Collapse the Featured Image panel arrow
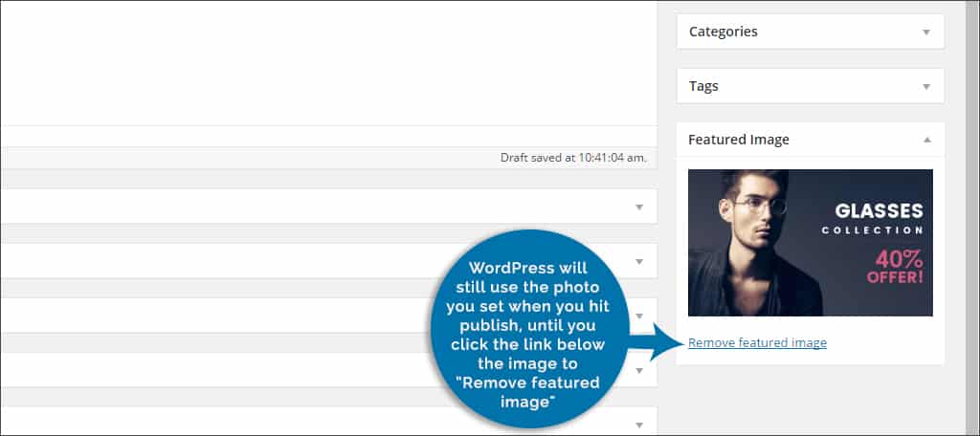Viewport: 980px width, 436px height. (x=925, y=140)
